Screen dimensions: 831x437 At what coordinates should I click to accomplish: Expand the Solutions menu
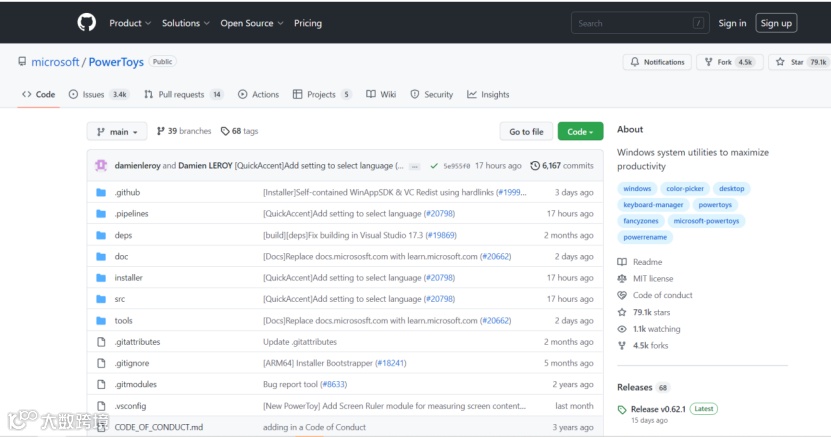point(185,23)
